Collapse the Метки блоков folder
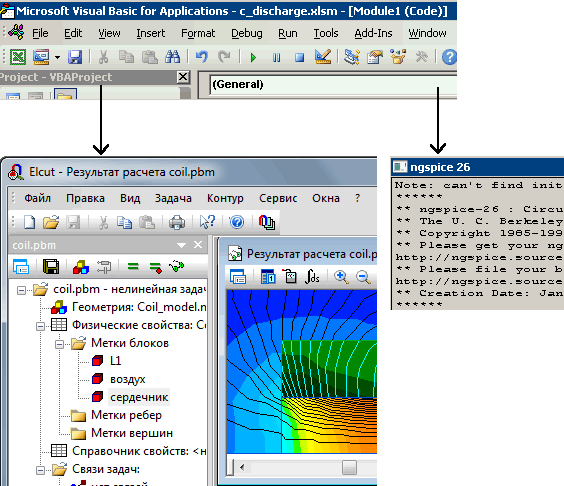Viewport: 564px width, 486px height. coord(59,344)
